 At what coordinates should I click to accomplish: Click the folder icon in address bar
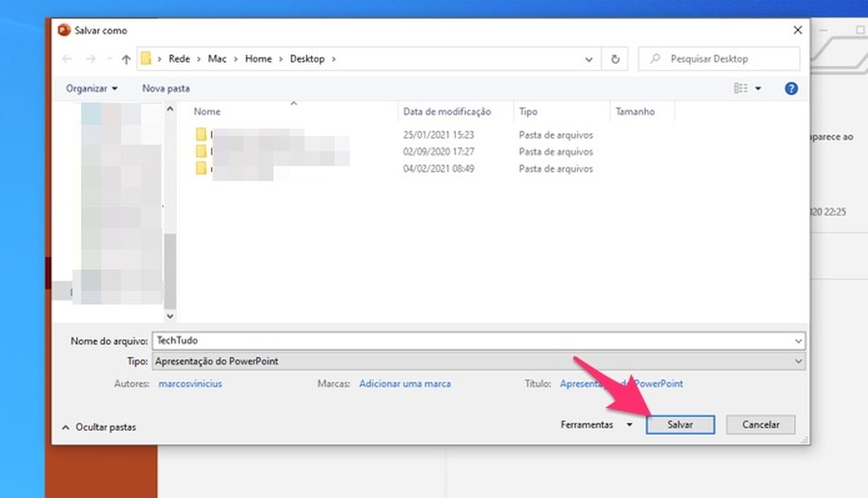click(146, 59)
